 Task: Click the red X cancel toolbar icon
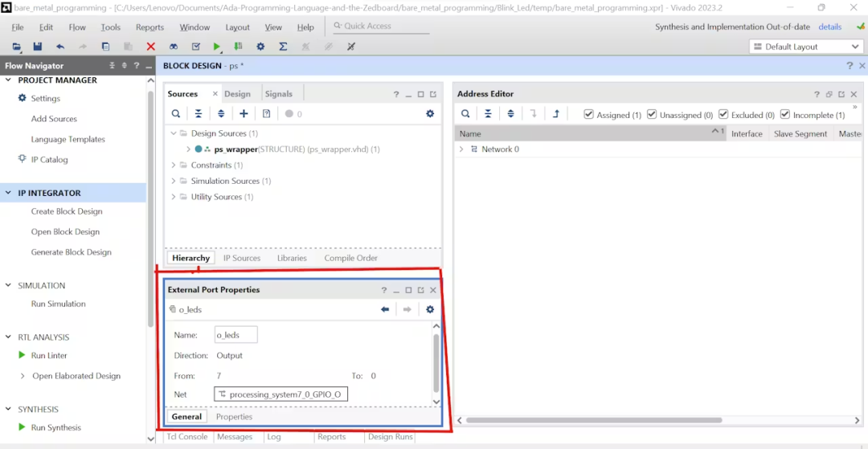(150, 47)
